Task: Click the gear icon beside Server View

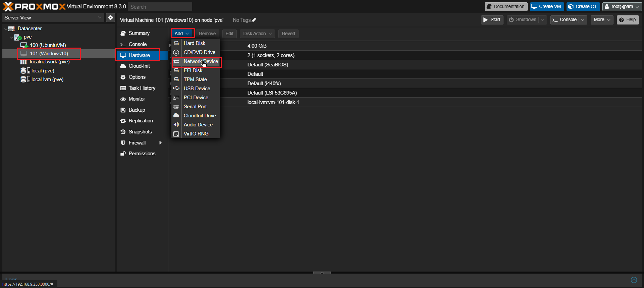Action: click(110, 17)
